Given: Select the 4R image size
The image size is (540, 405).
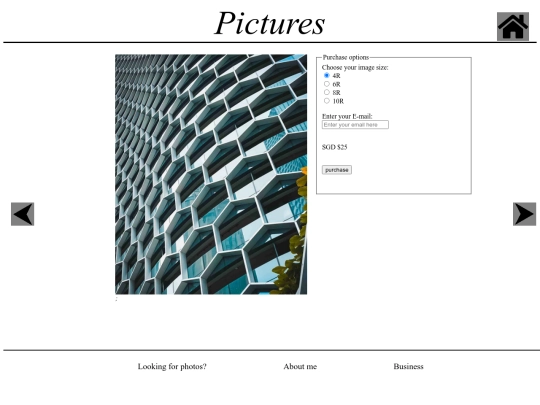Looking at the screenshot, I should pyautogui.click(x=326, y=75).
